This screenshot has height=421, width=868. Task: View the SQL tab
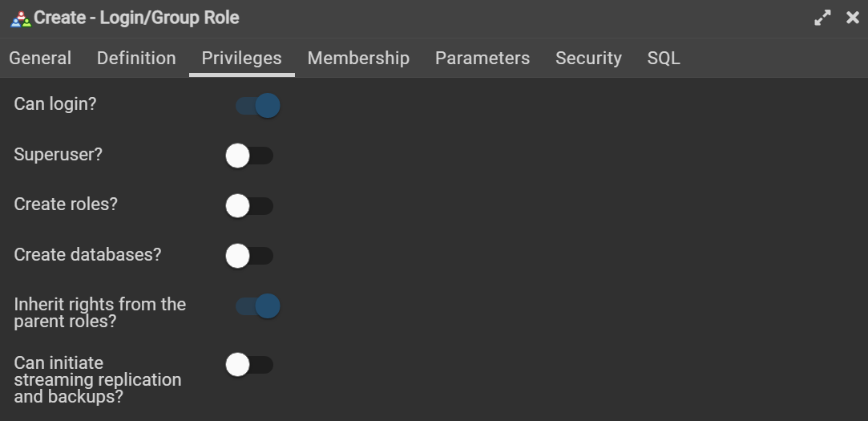pyautogui.click(x=664, y=59)
